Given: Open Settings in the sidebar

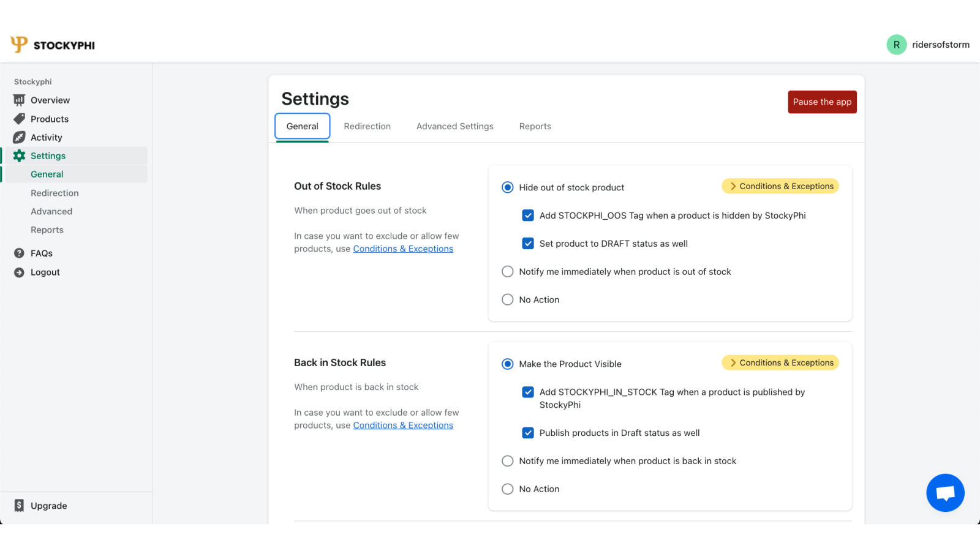Looking at the screenshot, I should 48,156.
